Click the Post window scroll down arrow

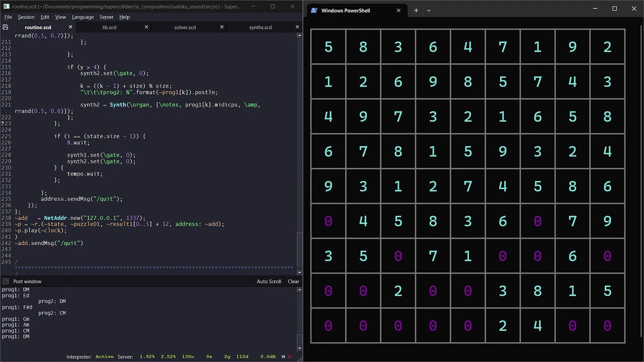coord(299,348)
